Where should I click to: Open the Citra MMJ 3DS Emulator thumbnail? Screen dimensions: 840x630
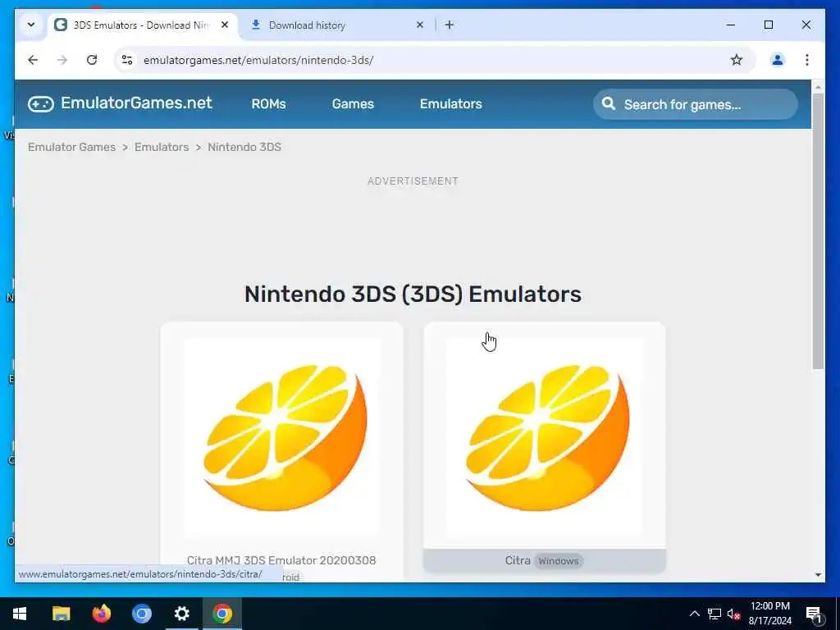pyautogui.click(x=282, y=437)
